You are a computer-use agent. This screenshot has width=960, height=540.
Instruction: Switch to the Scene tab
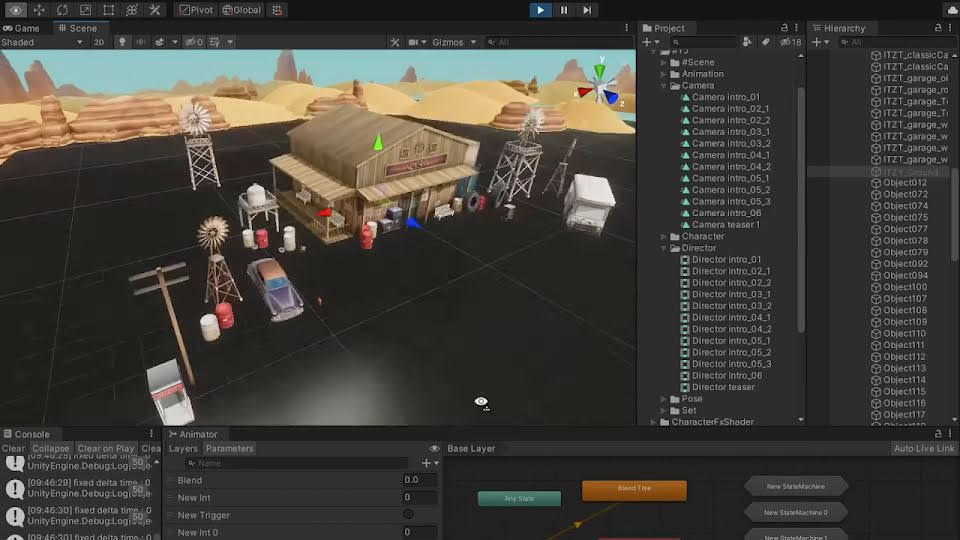78,28
